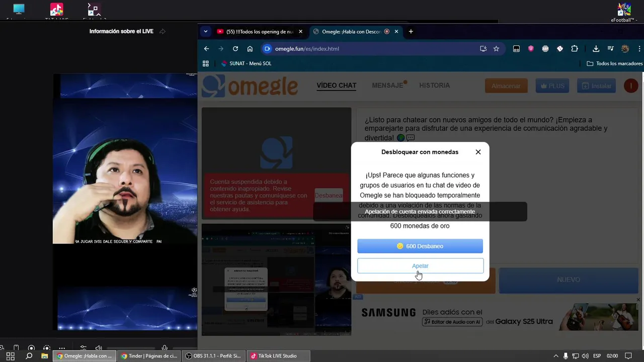Click the ESP language indicator

tap(597, 356)
